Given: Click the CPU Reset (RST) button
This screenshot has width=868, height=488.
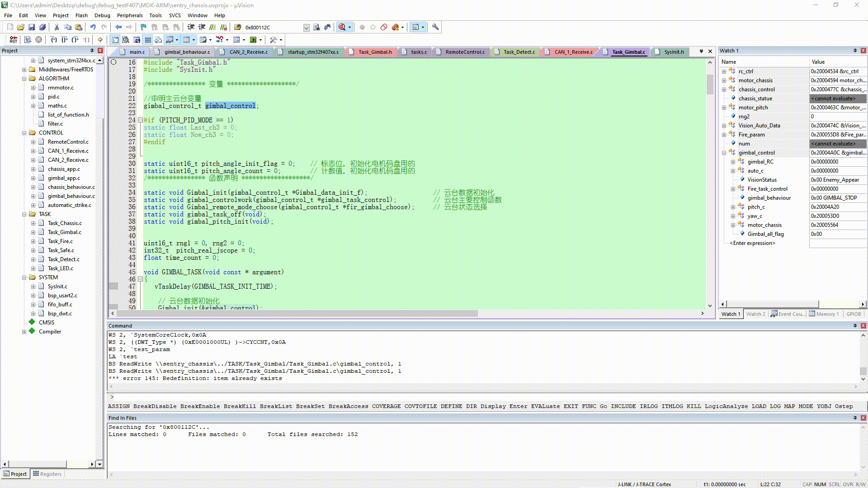Looking at the screenshot, I should pyautogui.click(x=13, y=40).
